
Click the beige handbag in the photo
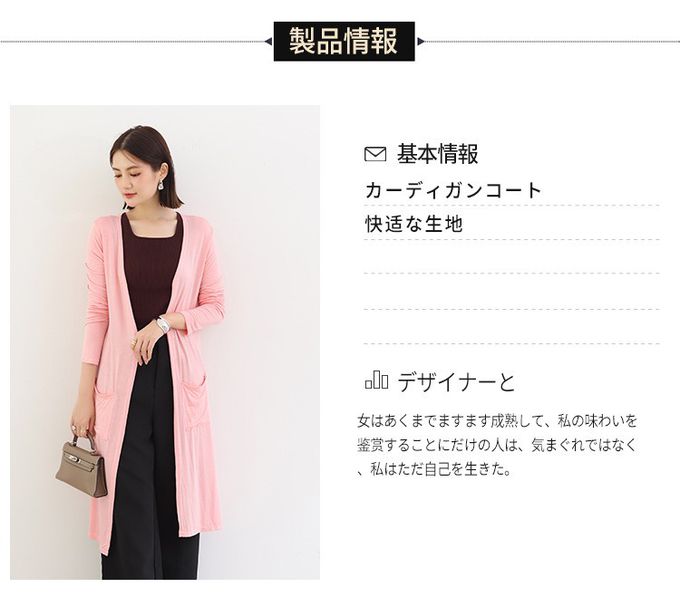click(82, 465)
